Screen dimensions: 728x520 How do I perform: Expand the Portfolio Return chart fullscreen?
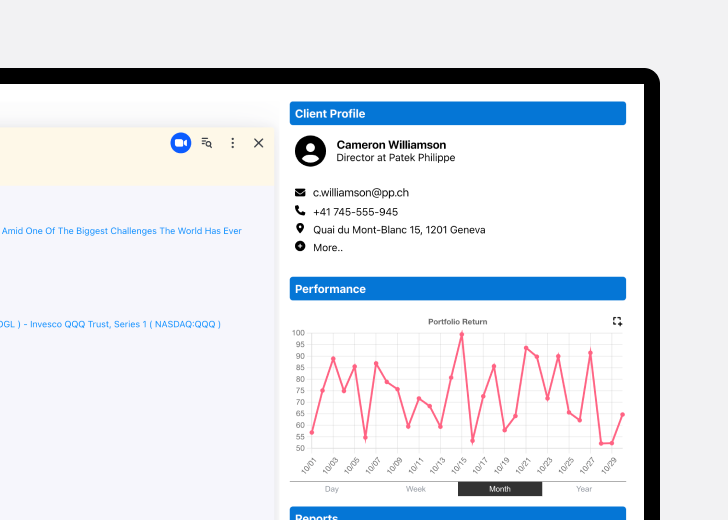[x=617, y=321]
